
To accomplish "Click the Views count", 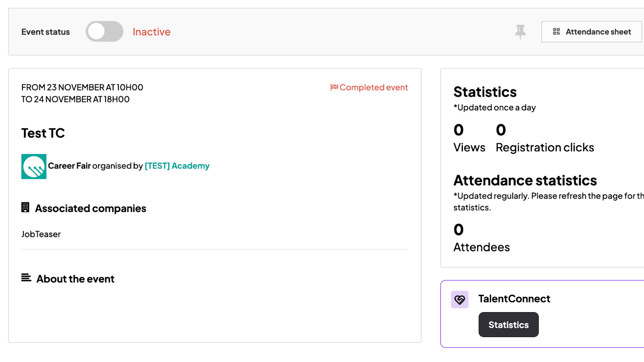I will [458, 130].
